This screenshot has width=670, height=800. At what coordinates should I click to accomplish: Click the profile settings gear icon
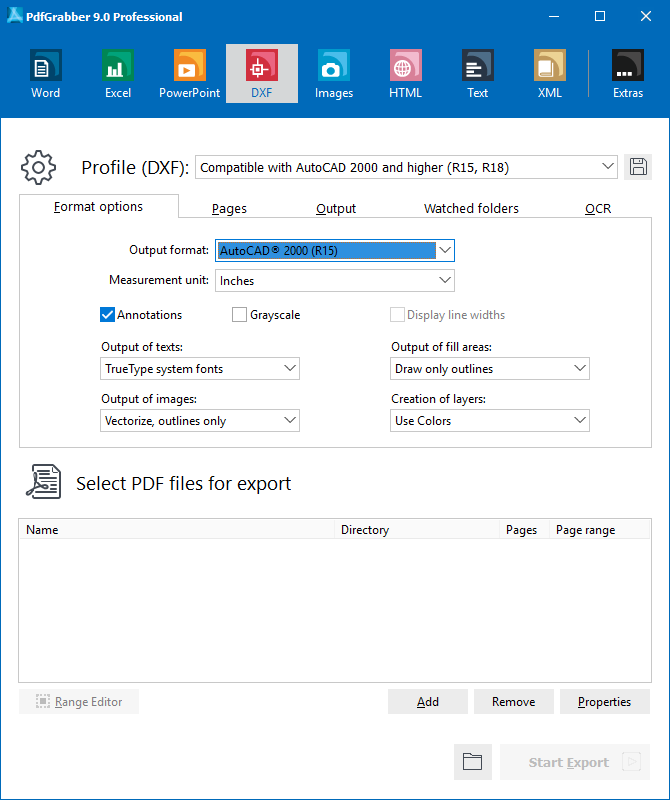click(x=38, y=167)
